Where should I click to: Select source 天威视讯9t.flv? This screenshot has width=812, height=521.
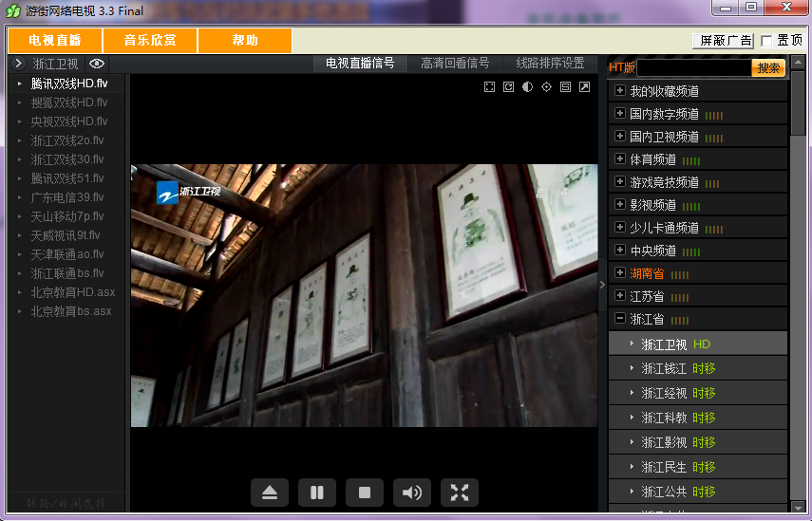[x=67, y=235]
